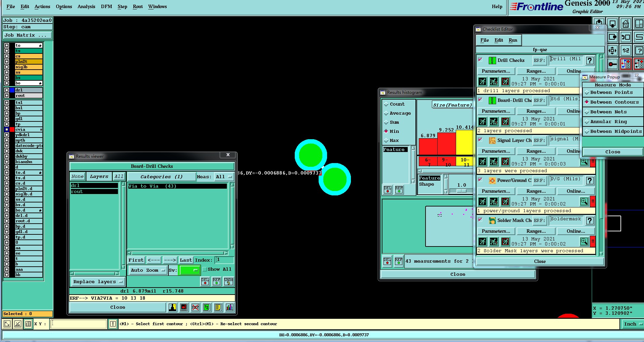Click the black and yellow silhouette icon in Results viewer
The width and height of the screenshot is (644, 342).
click(x=172, y=307)
